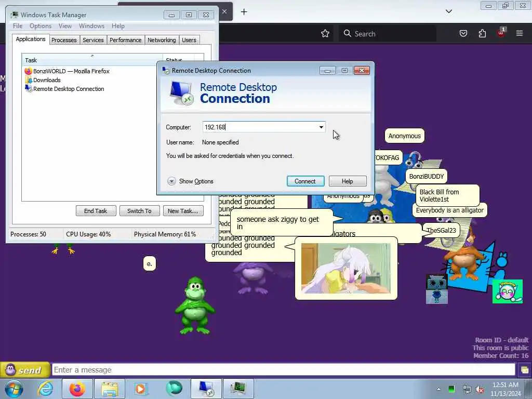532x399 pixels.
Task: Open Firefox extensions puzzle icon
Action: (482, 33)
